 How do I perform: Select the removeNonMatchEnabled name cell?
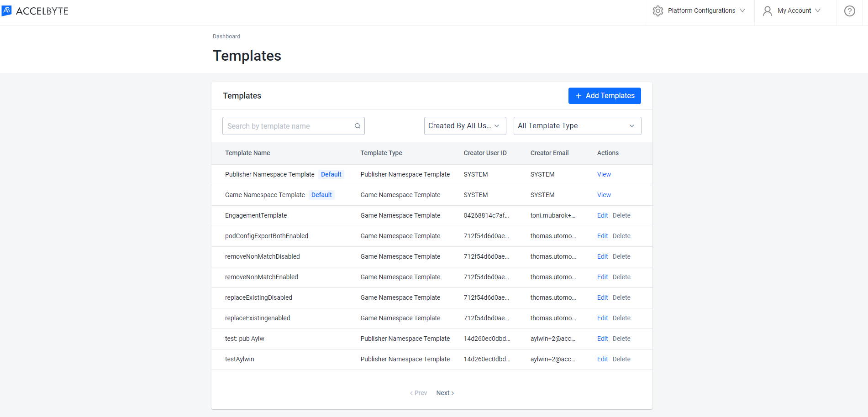(262, 277)
